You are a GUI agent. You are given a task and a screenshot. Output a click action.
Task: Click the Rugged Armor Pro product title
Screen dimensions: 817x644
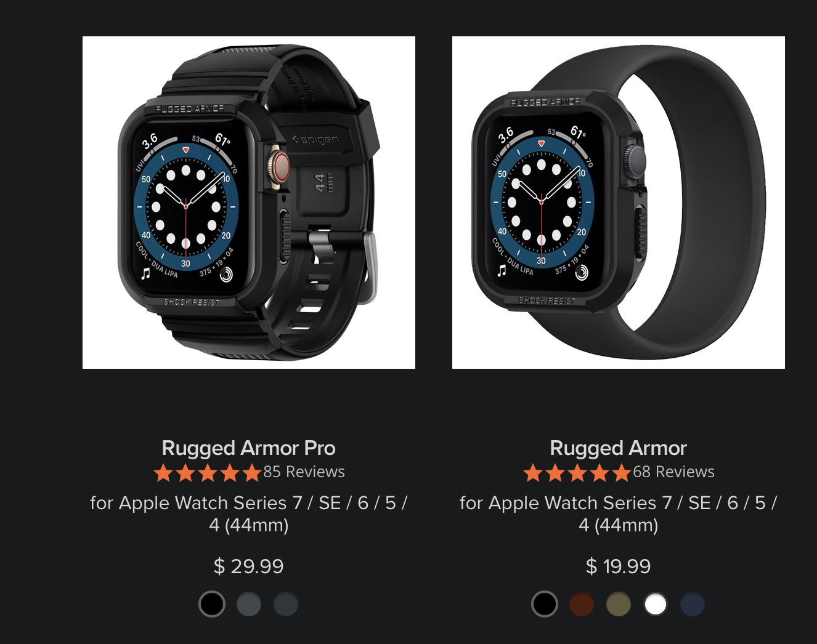pyautogui.click(x=249, y=448)
